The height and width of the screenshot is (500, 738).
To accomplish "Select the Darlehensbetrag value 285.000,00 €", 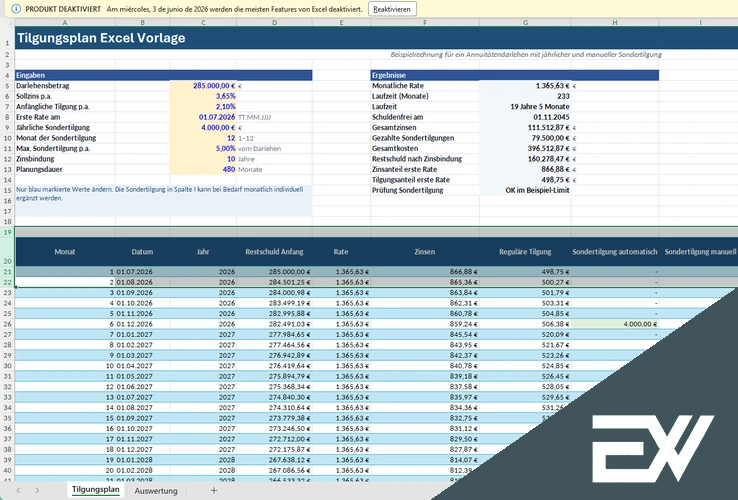I will [203, 86].
